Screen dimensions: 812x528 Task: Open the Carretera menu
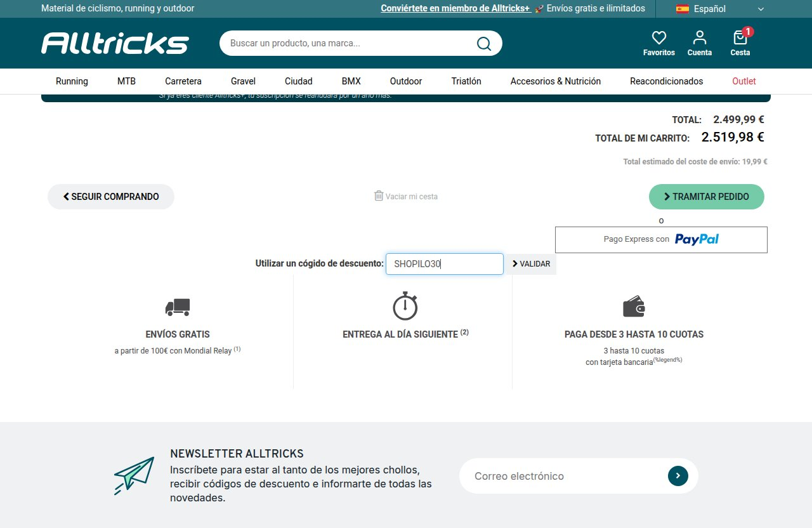coord(183,81)
